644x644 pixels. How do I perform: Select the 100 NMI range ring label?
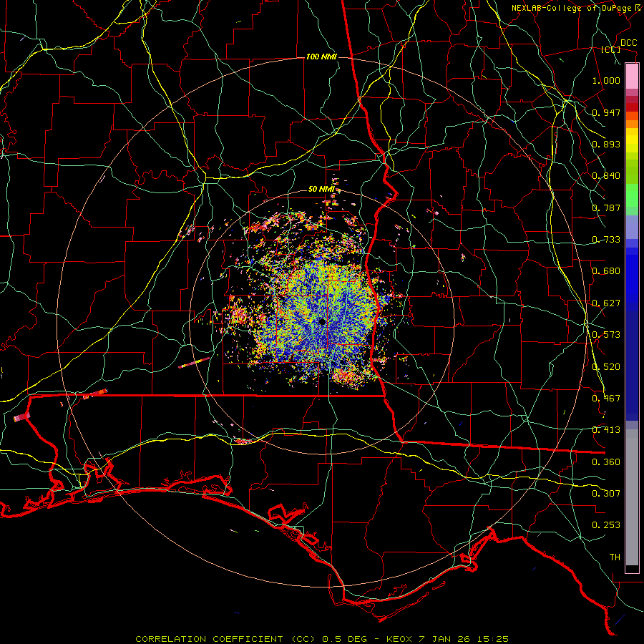[x=321, y=57]
